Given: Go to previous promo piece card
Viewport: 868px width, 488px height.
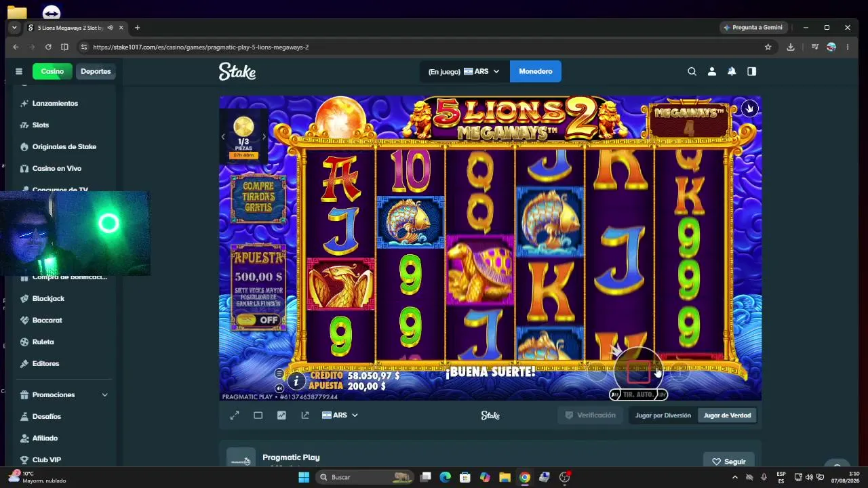Looking at the screenshot, I should [x=223, y=137].
